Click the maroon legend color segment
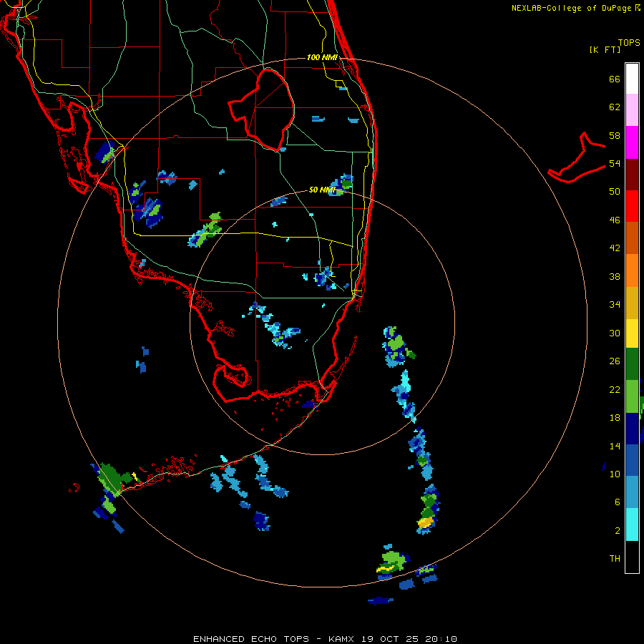This screenshot has height=644, width=644. pyautogui.click(x=632, y=174)
